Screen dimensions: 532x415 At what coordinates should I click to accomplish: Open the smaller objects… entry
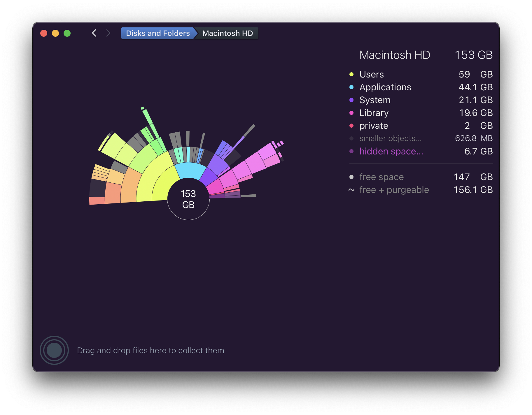(x=421, y=138)
